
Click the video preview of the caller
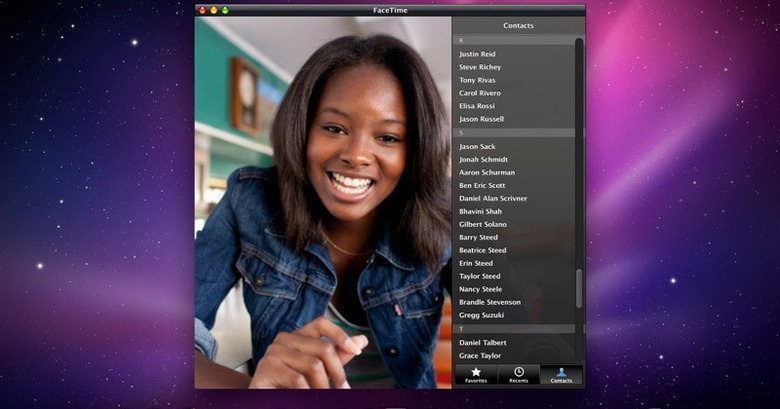pyautogui.click(x=323, y=203)
